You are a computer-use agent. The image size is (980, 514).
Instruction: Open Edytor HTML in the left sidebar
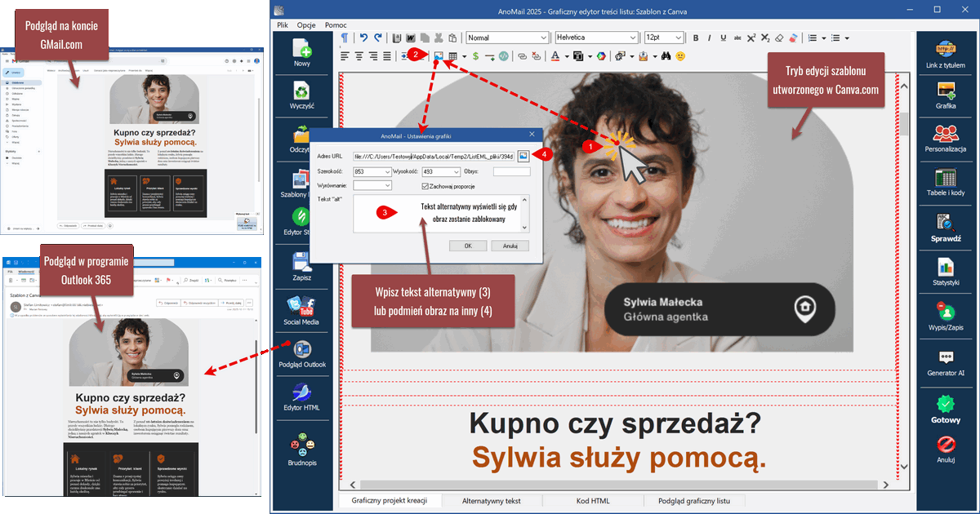pyautogui.click(x=302, y=396)
